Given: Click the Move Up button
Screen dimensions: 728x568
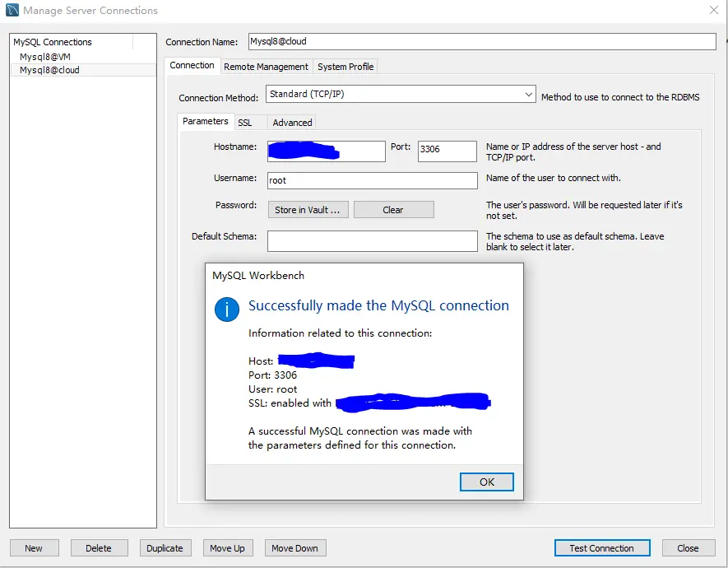Looking at the screenshot, I should (x=228, y=548).
